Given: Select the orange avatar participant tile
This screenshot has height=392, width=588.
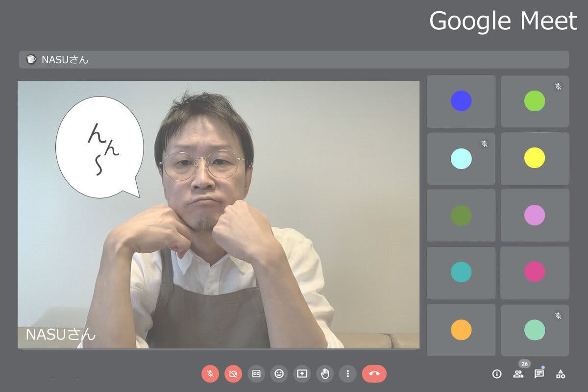Looking at the screenshot, I should tap(461, 330).
